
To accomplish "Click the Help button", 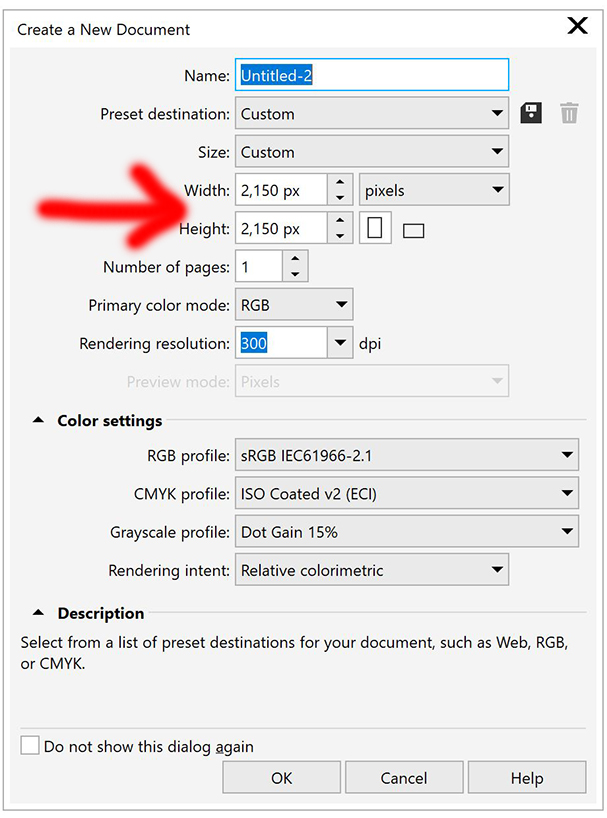I will (x=527, y=777).
